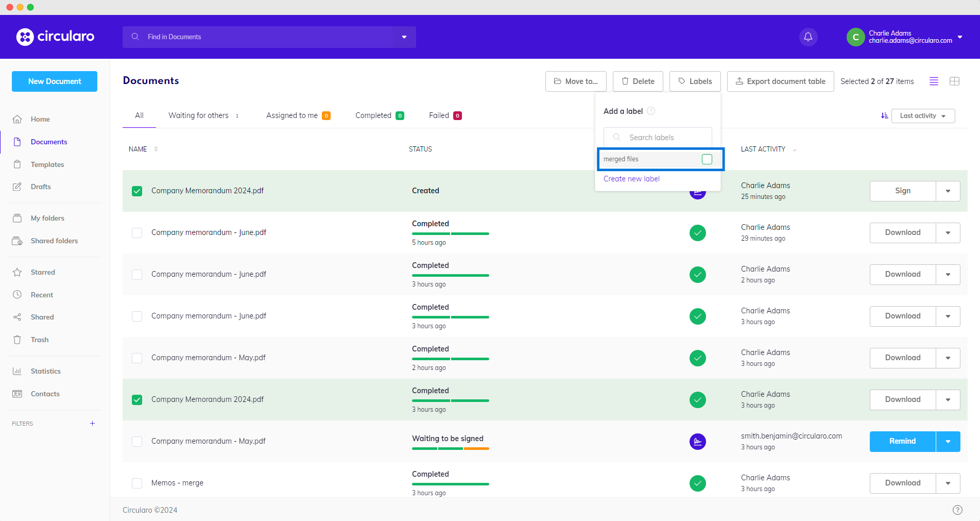Sort by NAME column arrows
980x521 pixels.
pos(156,149)
